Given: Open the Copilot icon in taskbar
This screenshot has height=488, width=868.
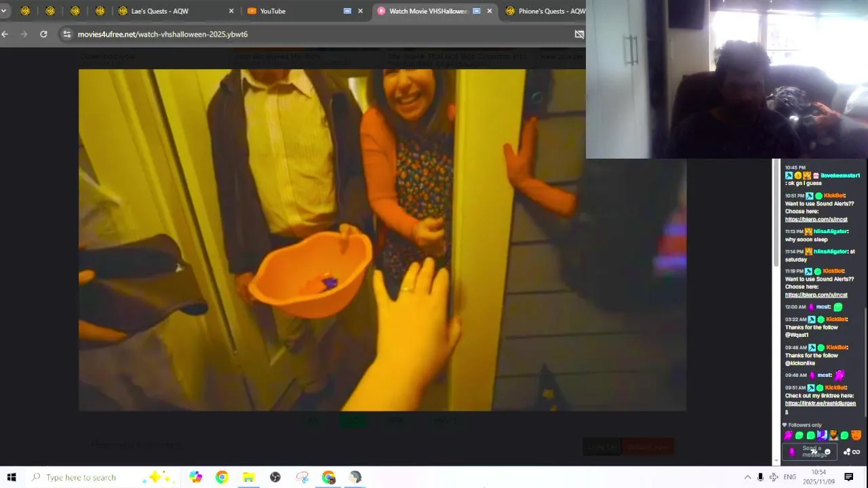Looking at the screenshot, I should point(196,477).
